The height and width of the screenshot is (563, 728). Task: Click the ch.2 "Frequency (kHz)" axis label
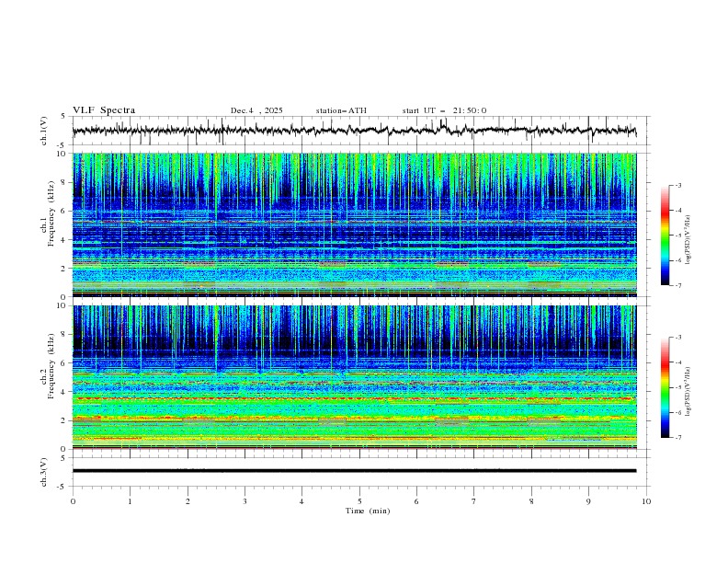point(51,365)
